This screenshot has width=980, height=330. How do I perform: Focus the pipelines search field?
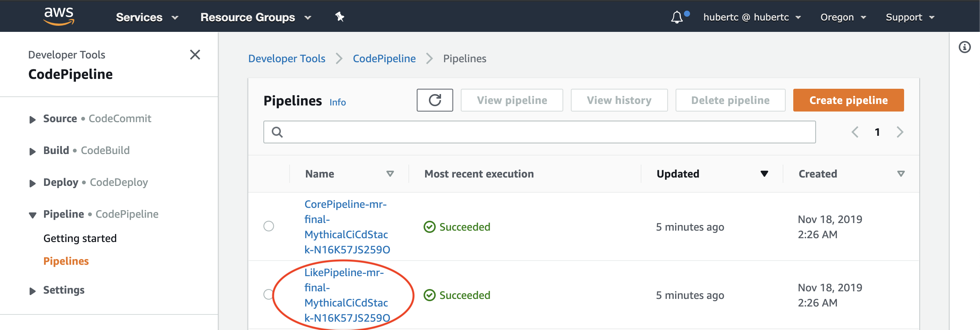539,132
